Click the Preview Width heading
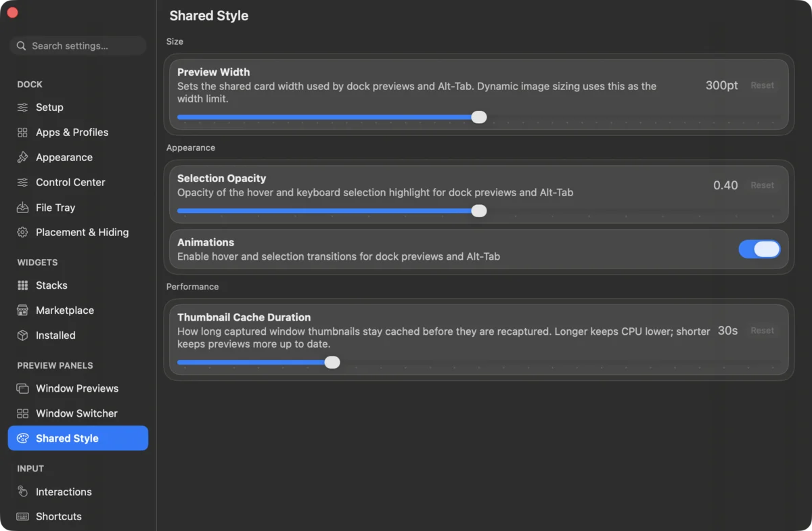Image resolution: width=812 pixels, height=531 pixels. pos(213,72)
